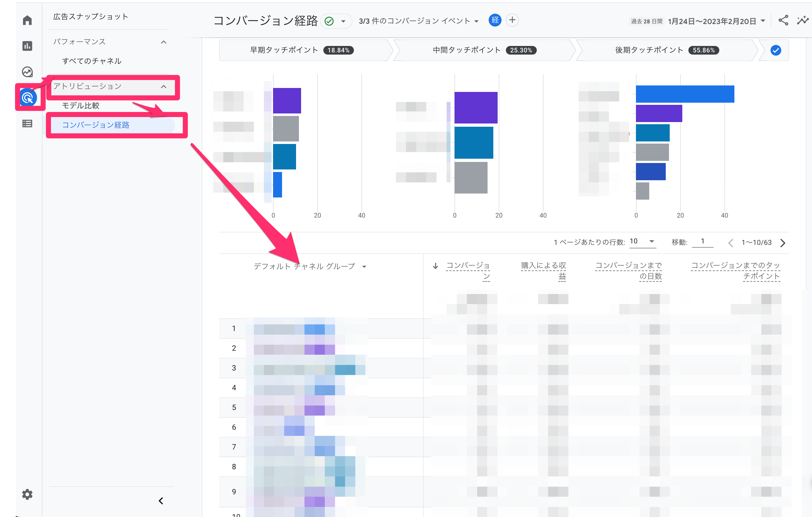Click the add comparison plus icon
This screenshot has height=517, width=812.
coord(512,20)
